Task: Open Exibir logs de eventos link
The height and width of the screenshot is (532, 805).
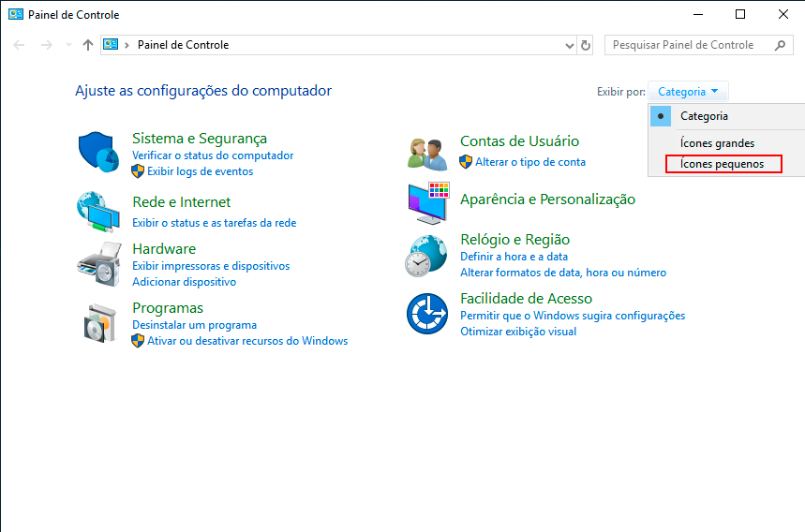Action: pos(201,171)
